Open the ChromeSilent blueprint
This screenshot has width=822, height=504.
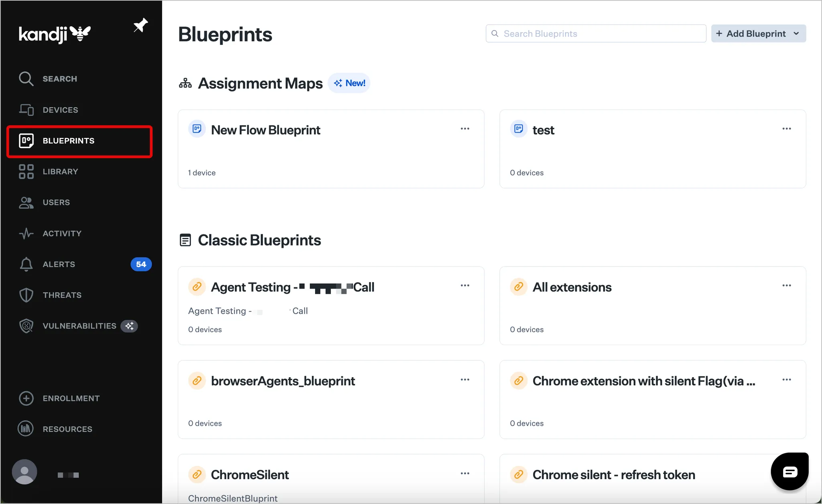pyautogui.click(x=250, y=475)
